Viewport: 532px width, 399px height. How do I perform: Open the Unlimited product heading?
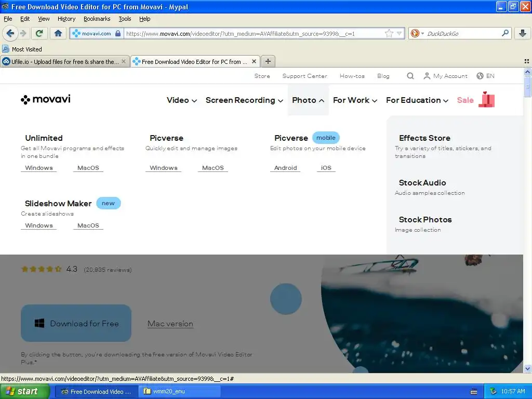click(x=44, y=138)
